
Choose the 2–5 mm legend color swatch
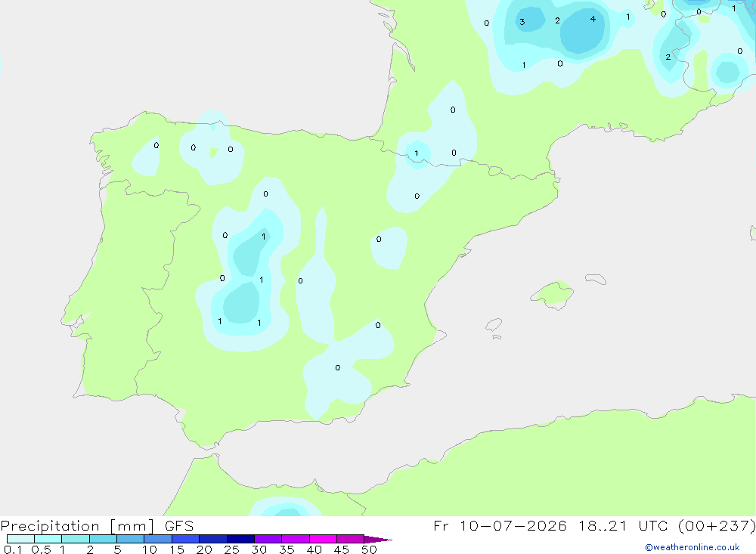point(103,539)
